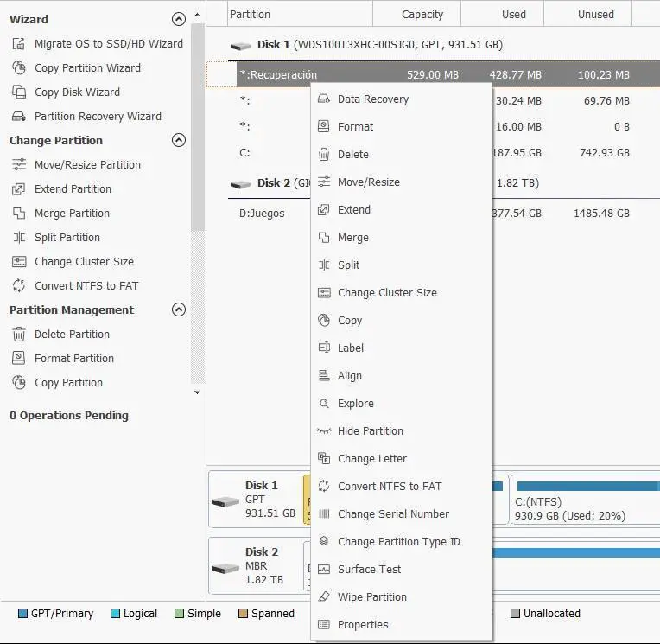Image resolution: width=660 pixels, height=644 pixels.
Task: Click the Format icon in context menu
Action: [324, 126]
